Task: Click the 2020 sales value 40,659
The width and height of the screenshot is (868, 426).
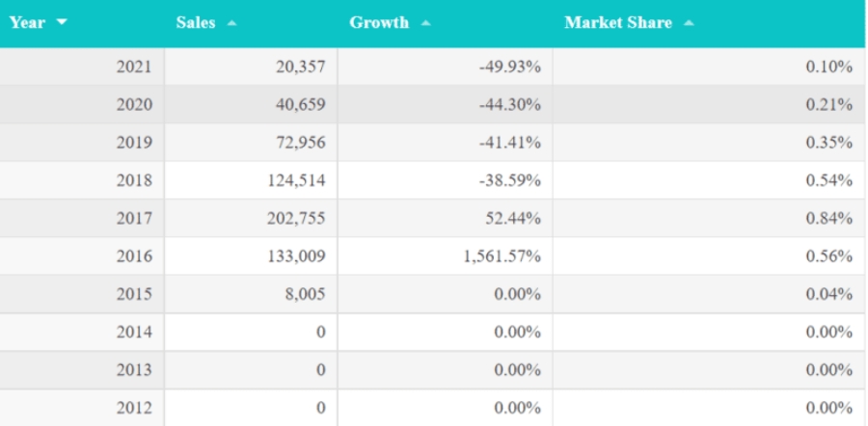Action: pyautogui.click(x=300, y=104)
